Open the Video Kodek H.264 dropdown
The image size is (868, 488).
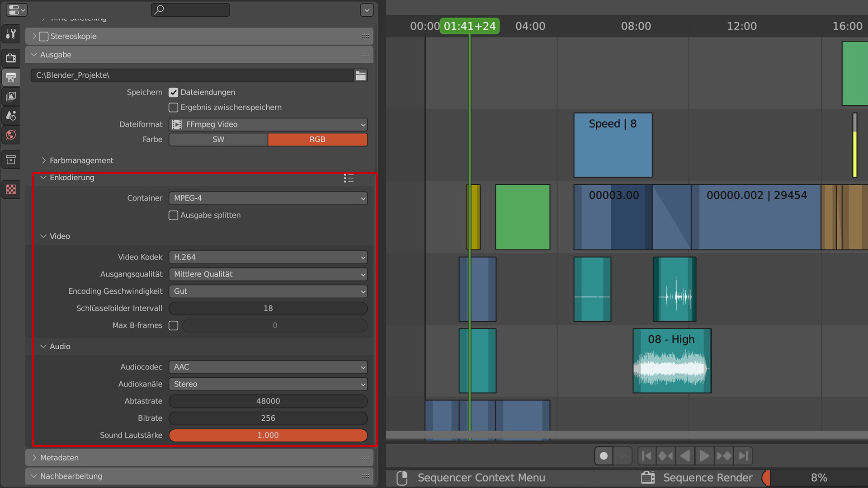tap(268, 257)
